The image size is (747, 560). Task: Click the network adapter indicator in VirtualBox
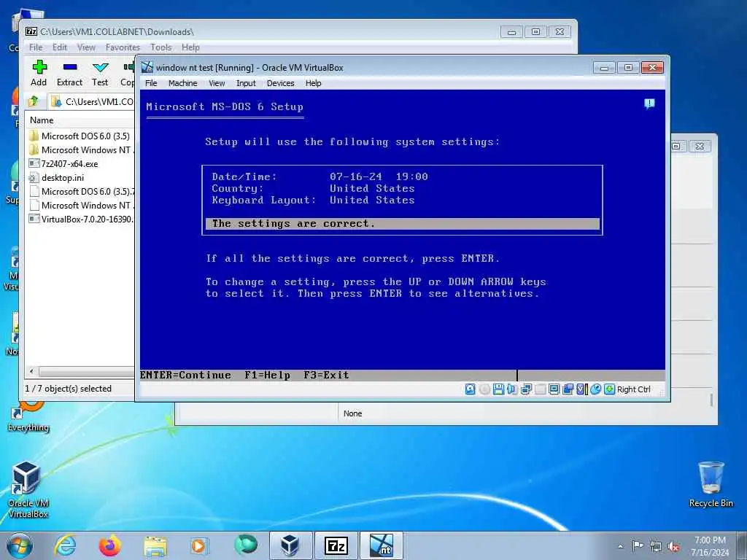point(526,389)
